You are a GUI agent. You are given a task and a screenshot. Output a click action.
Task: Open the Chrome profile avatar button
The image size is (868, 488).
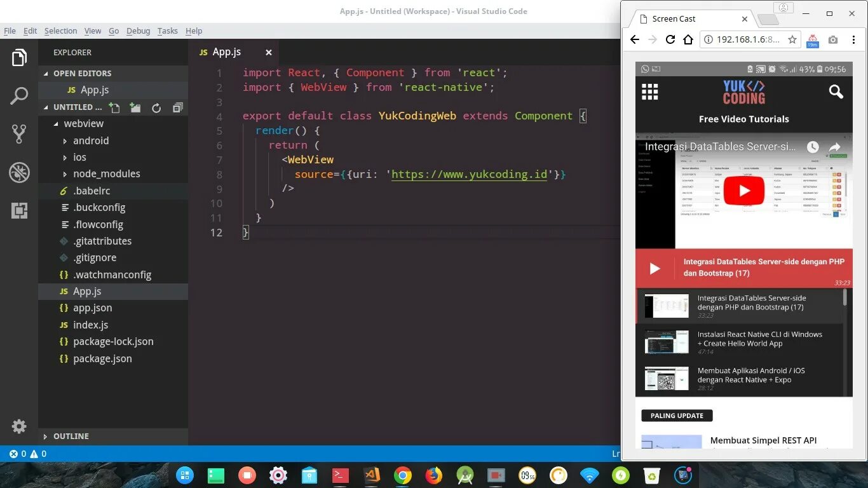783,8
